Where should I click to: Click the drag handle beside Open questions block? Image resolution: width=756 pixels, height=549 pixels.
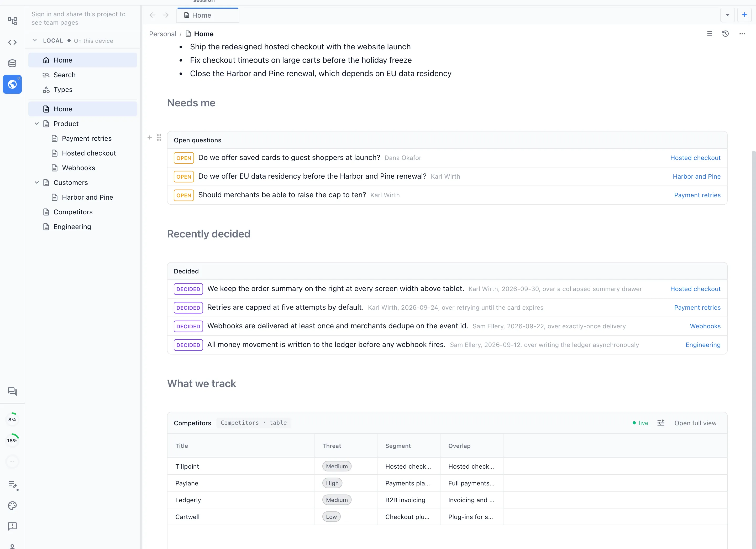coord(159,138)
